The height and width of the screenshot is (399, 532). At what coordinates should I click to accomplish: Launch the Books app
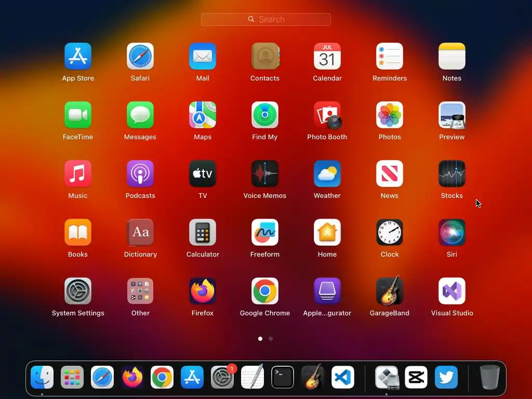[x=78, y=232]
